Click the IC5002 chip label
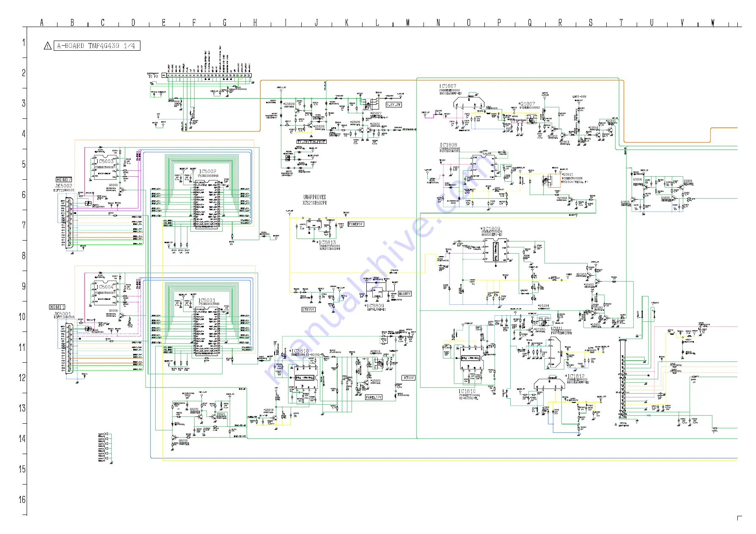 (207, 171)
